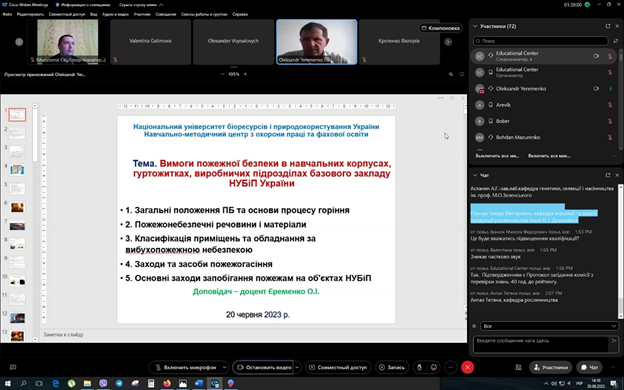Collapse the Чат panel chevron
The height and width of the screenshot is (390, 624).
[475, 175]
